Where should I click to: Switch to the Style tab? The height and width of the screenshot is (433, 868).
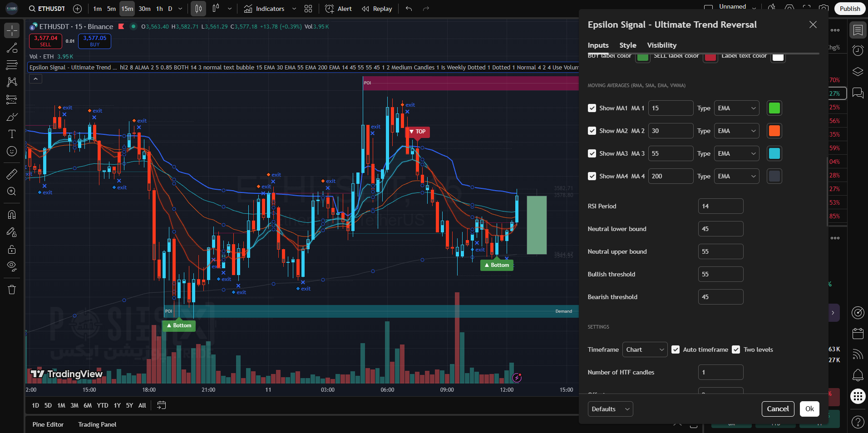click(628, 45)
